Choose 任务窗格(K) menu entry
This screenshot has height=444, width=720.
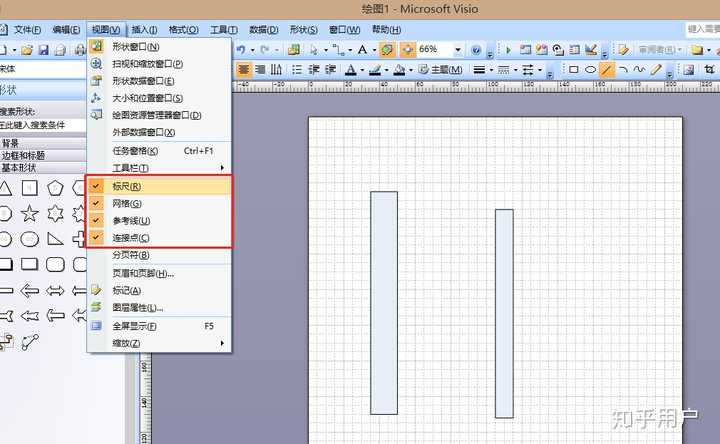coord(159,151)
